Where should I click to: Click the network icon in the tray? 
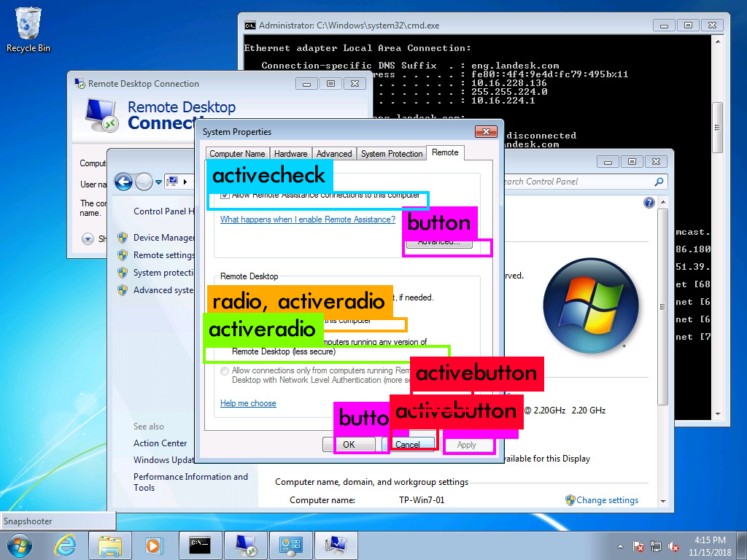tap(656, 547)
